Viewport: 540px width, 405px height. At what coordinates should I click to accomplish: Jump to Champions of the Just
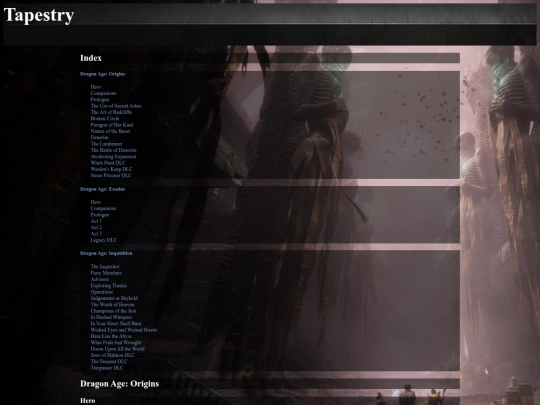tap(113, 311)
